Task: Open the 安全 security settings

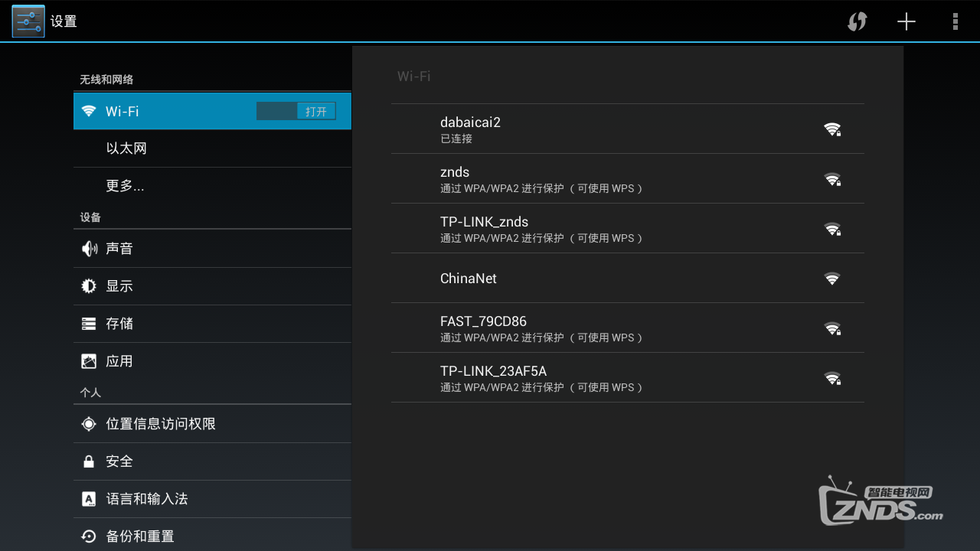Action: pos(212,461)
